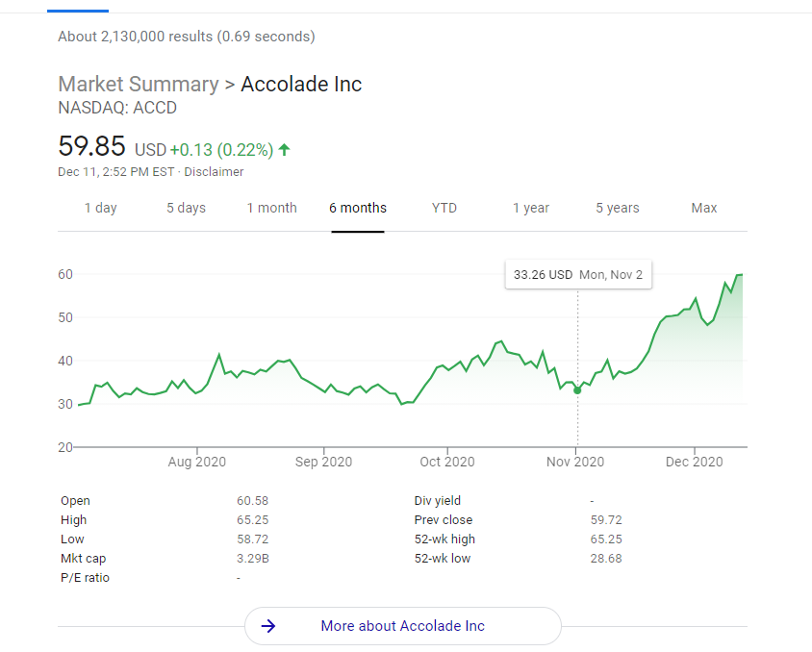The height and width of the screenshot is (652, 812).
Task: Click the Dec 11, 2:52 PM EST timestamp
Action: click(116, 172)
